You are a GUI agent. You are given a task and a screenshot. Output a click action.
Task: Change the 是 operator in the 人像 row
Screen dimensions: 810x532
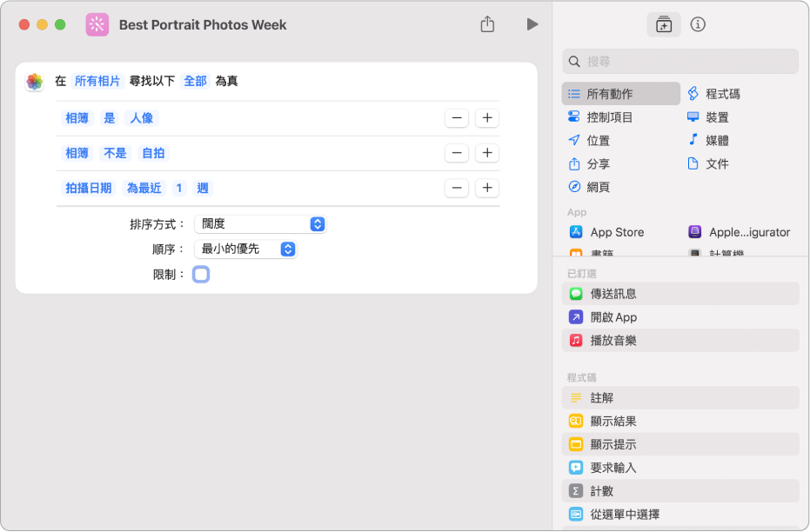[110, 118]
